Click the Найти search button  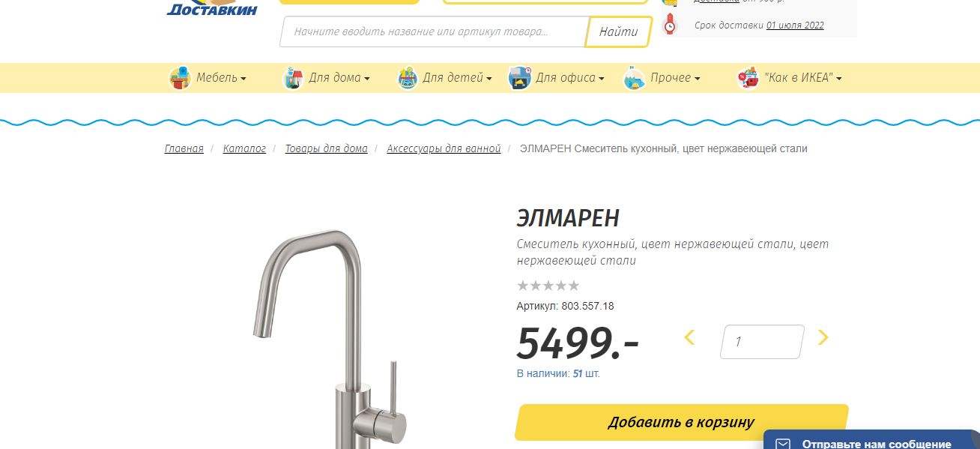pyautogui.click(x=619, y=31)
